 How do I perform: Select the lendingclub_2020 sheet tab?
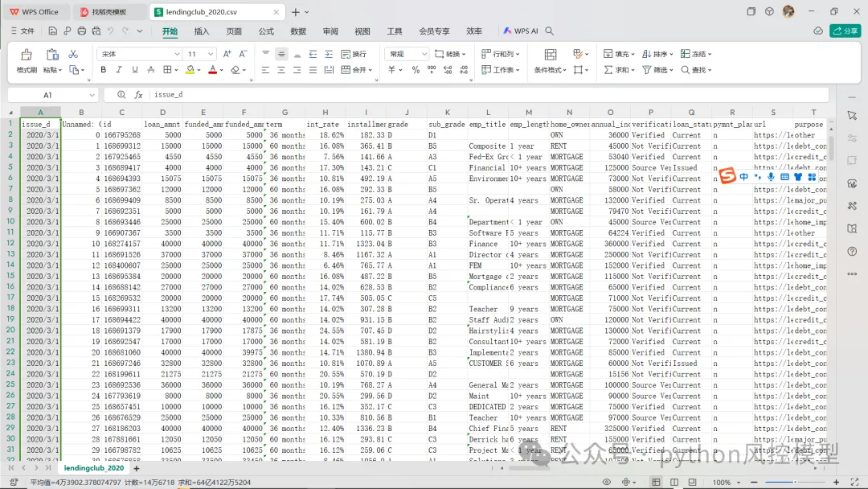pyautogui.click(x=94, y=469)
